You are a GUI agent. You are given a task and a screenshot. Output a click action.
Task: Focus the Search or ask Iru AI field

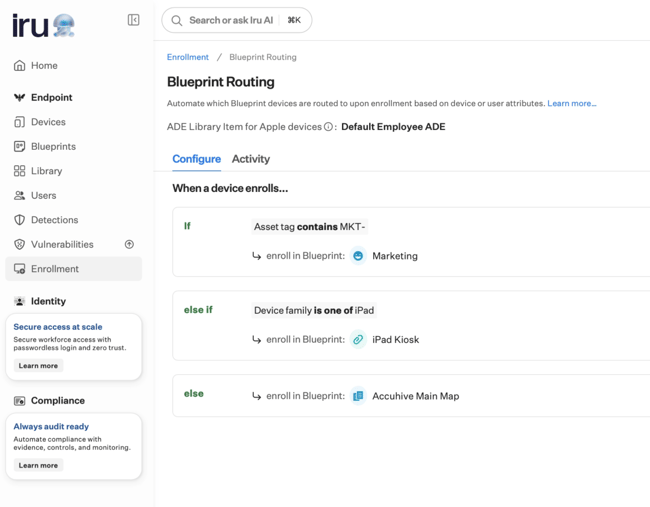click(x=231, y=20)
